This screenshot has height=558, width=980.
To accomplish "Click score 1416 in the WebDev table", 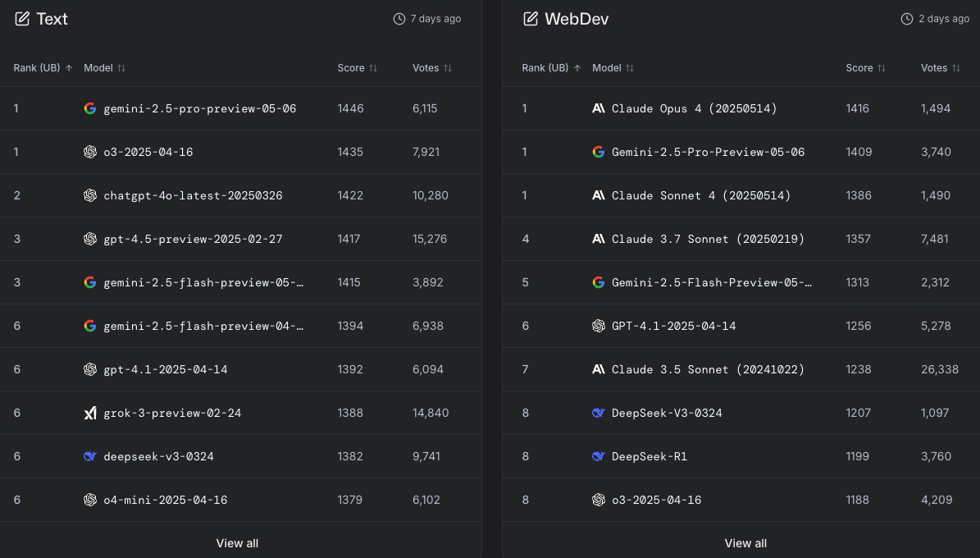I will 858,108.
